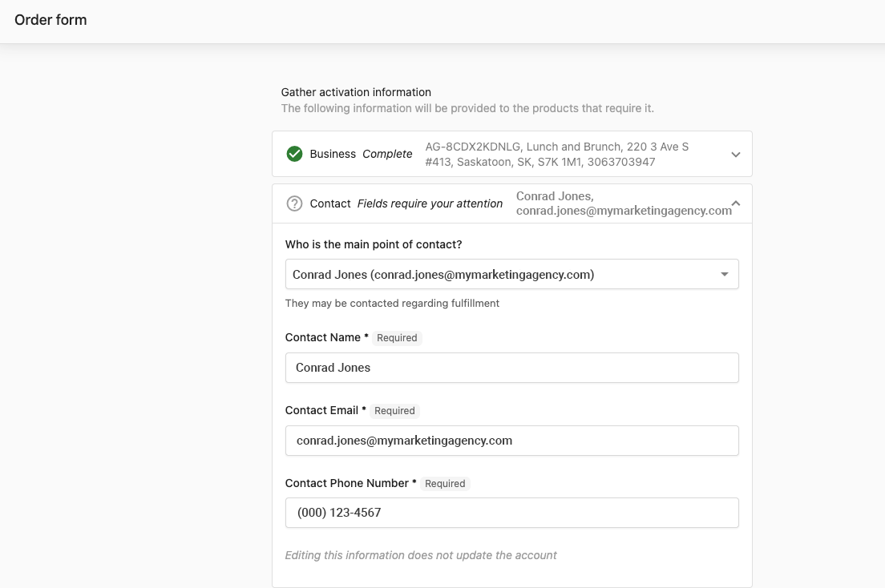This screenshot has height=588, width=885.
Task: Click the Required badge next to Contact Phone Number
Action: pyautogui.click(x=445, y=484)
